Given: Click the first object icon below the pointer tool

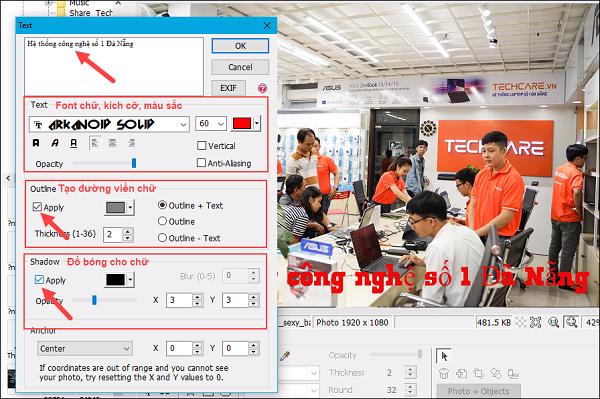Looking at the screenshot, I should (x=444, y=373).
